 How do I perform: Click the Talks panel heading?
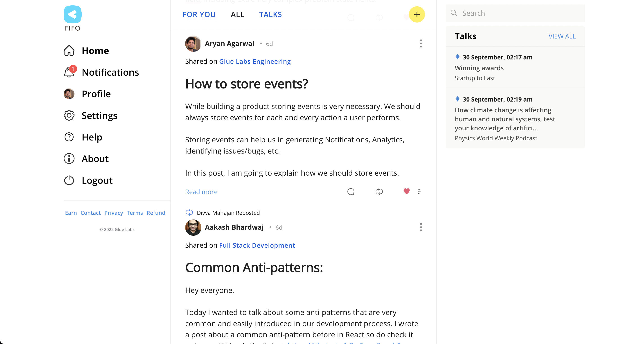point(466,36)
